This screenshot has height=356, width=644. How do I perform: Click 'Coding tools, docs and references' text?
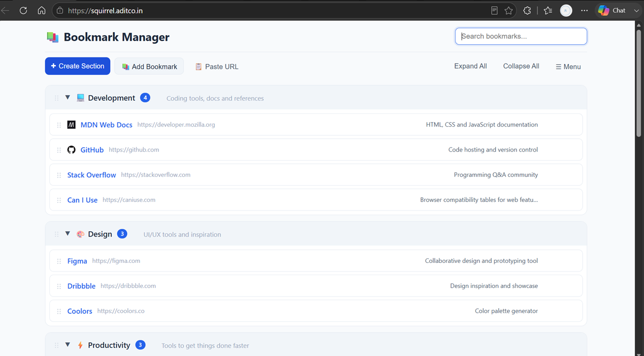(215, 98)
